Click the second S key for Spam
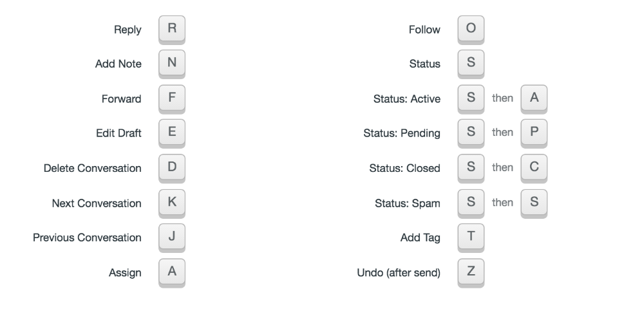Screen dimensions: 644x316 pos(534,203)
